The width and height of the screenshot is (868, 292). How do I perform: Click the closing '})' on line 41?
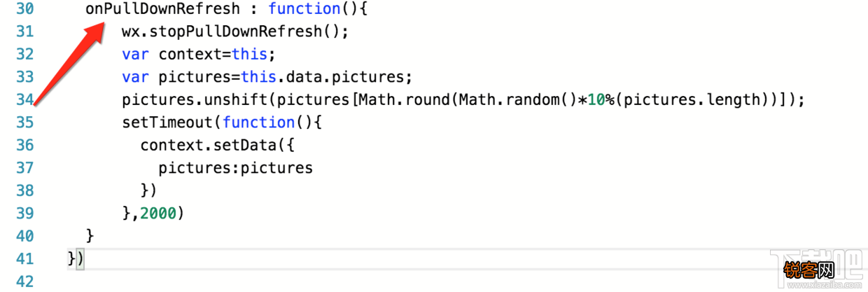point(76,259)
